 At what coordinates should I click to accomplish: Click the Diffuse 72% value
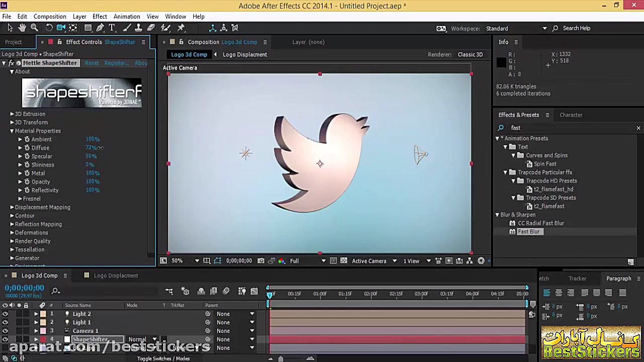click(91, 148)
